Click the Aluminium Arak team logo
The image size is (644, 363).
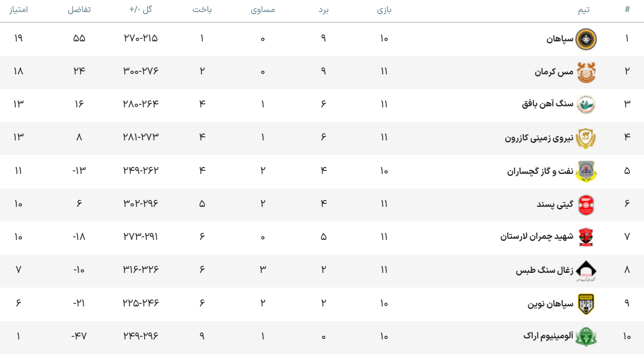pos(586,336)
